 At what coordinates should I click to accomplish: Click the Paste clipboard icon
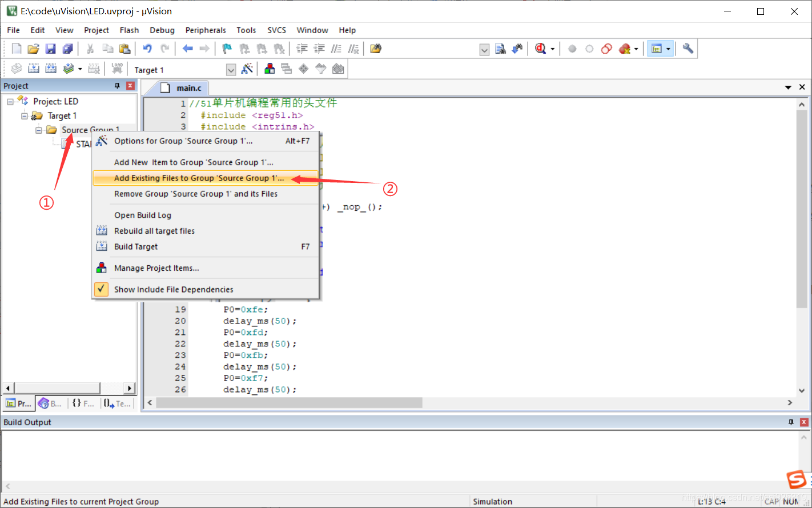coord(124,49)
